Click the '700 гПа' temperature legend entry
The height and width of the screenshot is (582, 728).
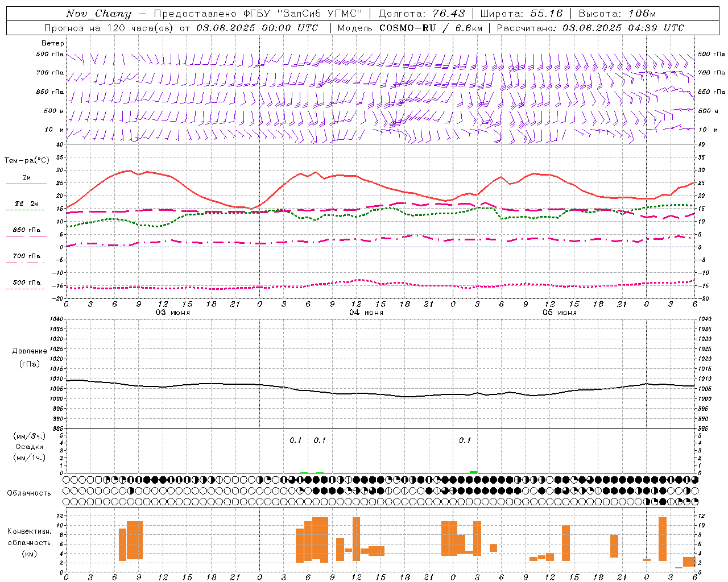[x=26, y=256]
